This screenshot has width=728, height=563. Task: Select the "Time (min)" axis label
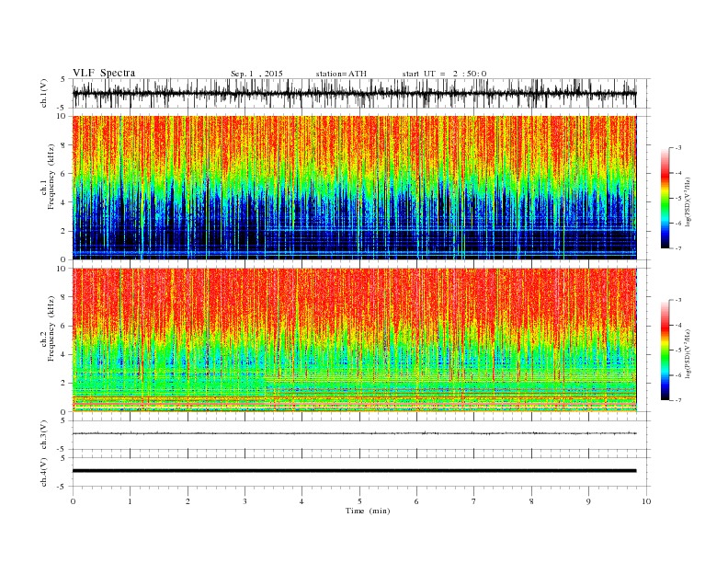[x=368, y=511]
